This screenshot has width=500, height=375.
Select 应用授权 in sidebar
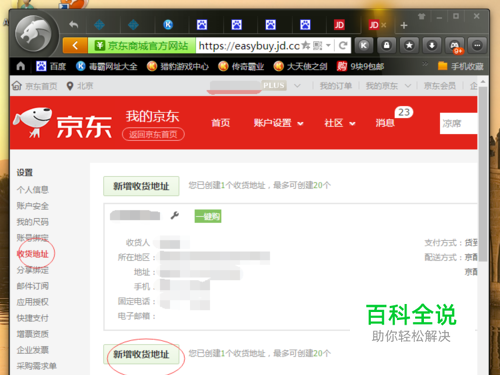[33, 302]
